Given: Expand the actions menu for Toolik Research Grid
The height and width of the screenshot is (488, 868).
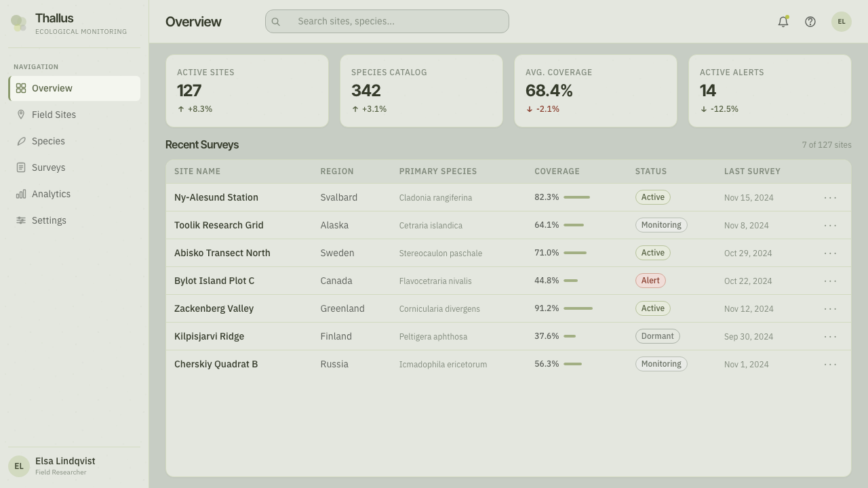Looking at the screenshot, I should click(831, 225).
